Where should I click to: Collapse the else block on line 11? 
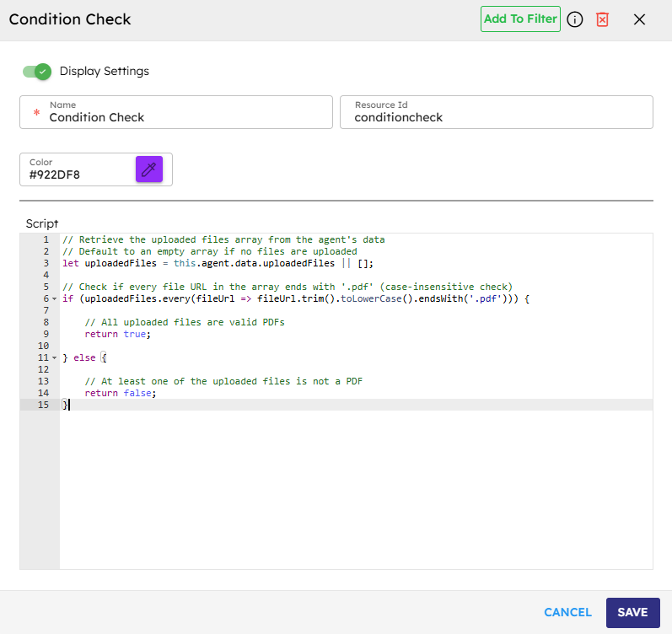pos(55,358)
